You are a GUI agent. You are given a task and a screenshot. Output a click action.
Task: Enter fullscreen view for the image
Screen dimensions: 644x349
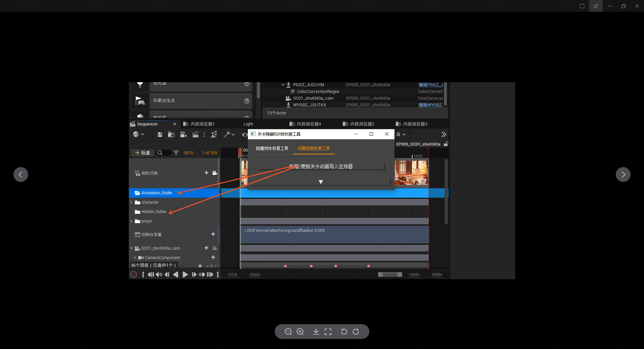[328, 332]
